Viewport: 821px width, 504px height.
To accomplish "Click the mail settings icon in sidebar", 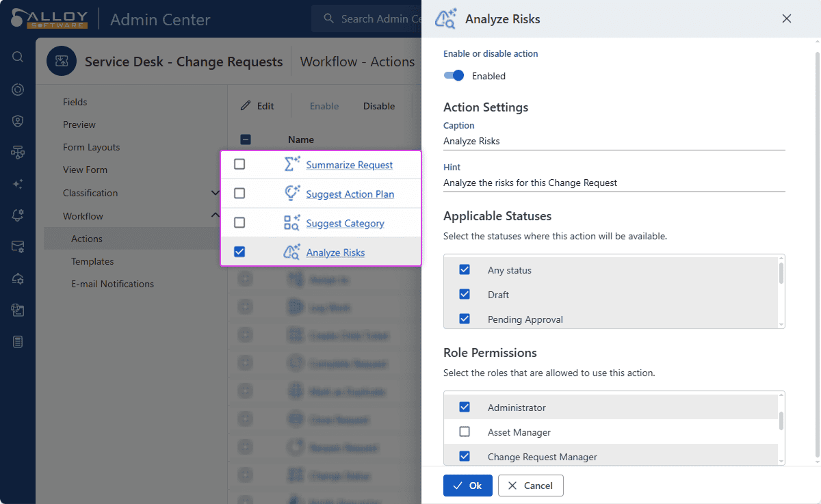I will [x=18, y=247].
